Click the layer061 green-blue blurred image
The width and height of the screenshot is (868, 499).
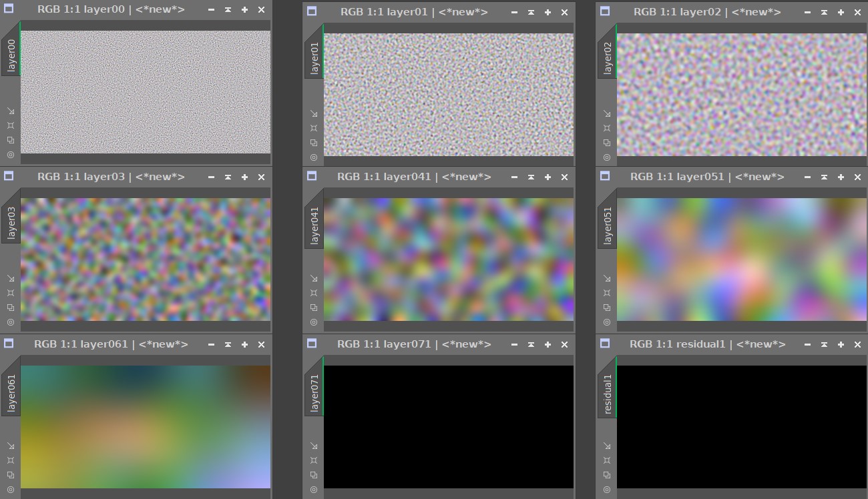[x=146, y=427]
